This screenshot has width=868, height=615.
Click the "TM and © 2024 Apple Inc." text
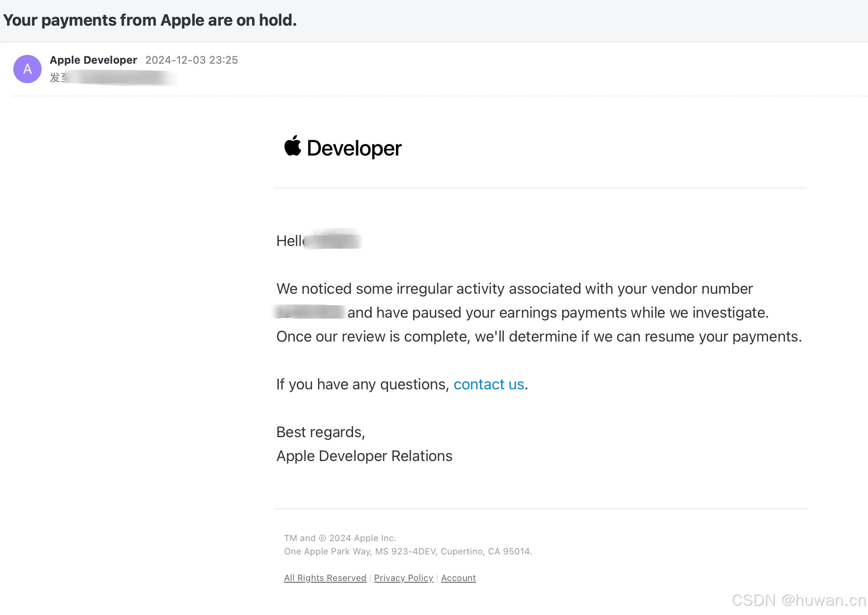pos(340,538)
